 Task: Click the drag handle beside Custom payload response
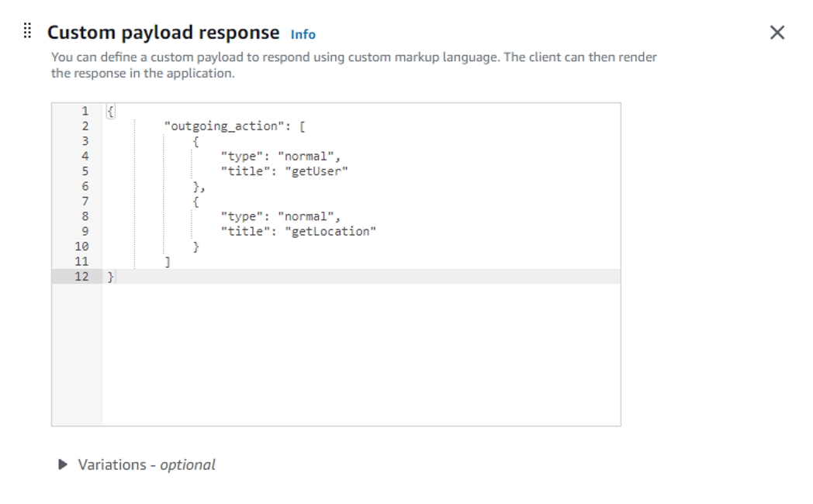pos(28,32)
